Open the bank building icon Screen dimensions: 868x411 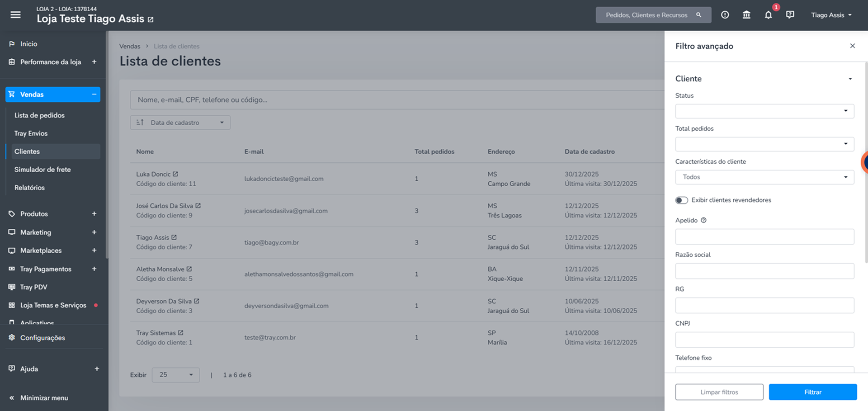(x=746, y=15)
